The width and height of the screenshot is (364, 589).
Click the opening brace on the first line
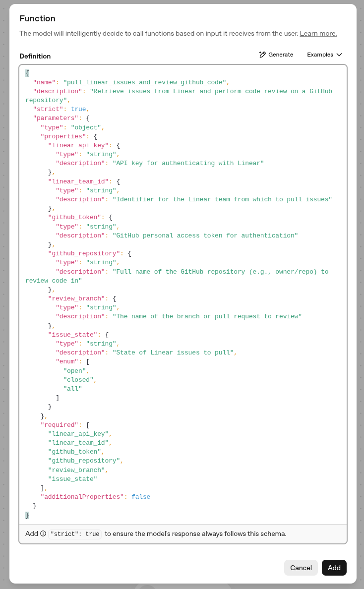click(x=27, y=73)
